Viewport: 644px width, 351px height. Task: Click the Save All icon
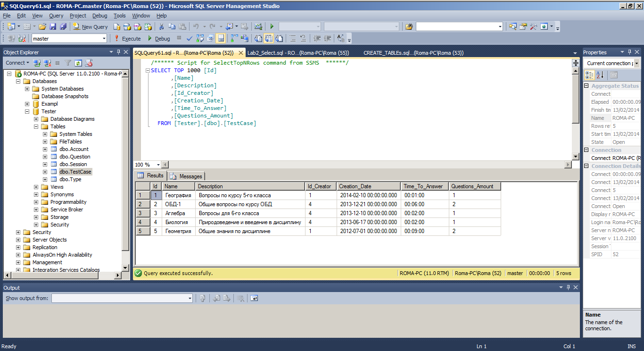click(x=63, y=27)
